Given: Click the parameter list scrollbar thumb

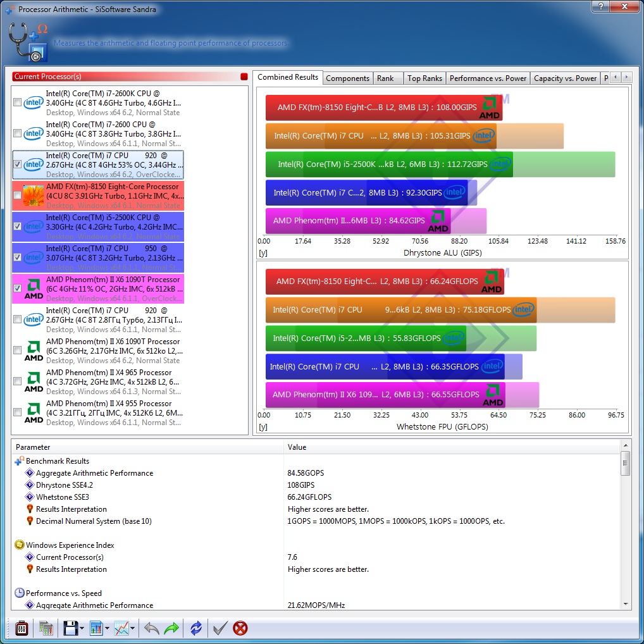Looking at the screenshot, I should (625, 463).
